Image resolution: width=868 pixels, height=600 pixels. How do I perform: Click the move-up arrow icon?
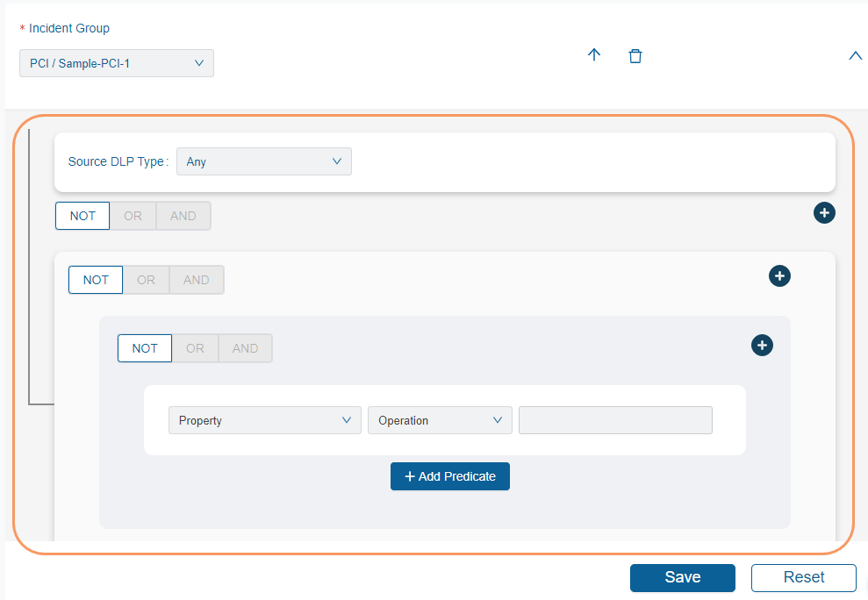click(594, 55)
